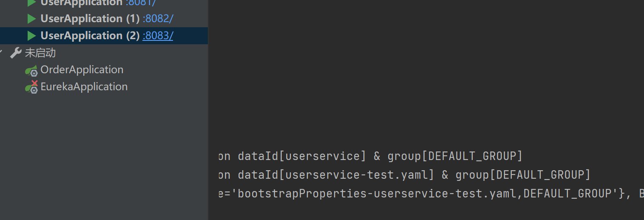
Task: Click the run icon of the :8081 UserApplication
Action: 31,3
